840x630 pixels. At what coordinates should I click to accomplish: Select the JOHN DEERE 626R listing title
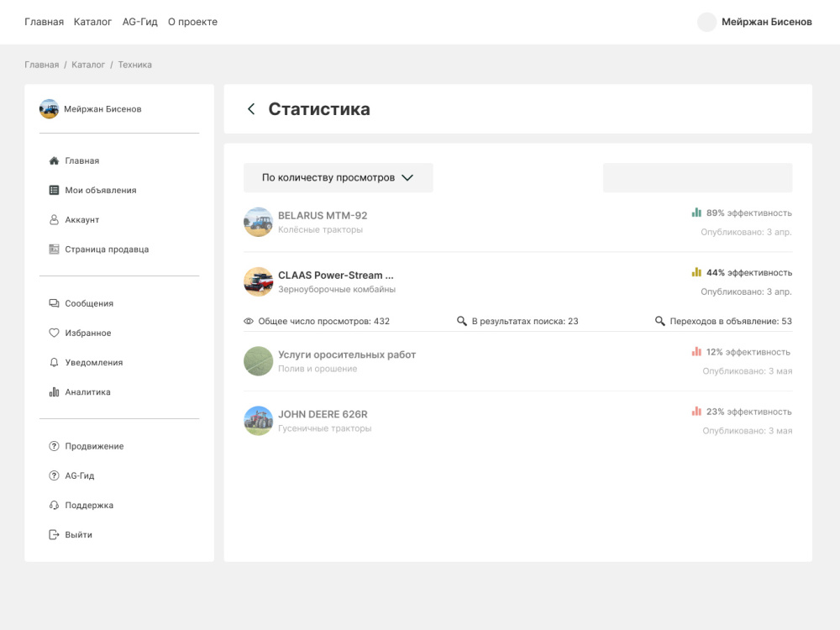[323, 414]
